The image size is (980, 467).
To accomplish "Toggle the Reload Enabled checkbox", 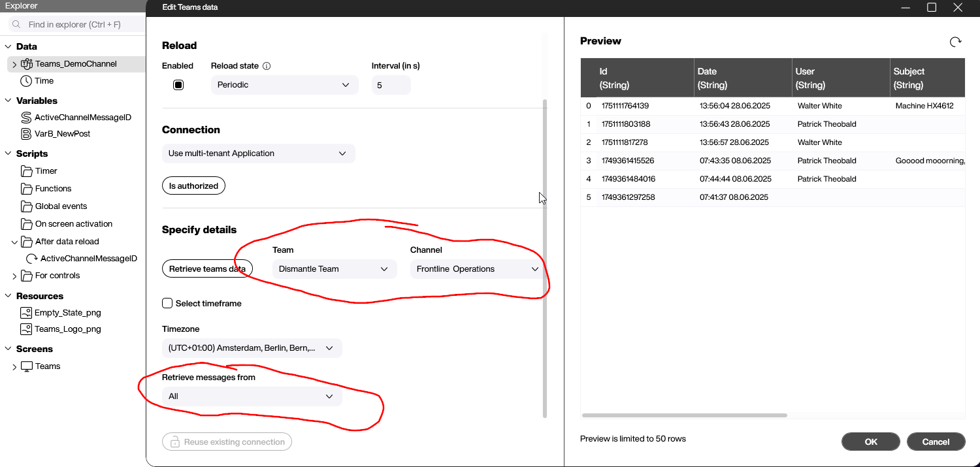I will [x=178, y=85].
